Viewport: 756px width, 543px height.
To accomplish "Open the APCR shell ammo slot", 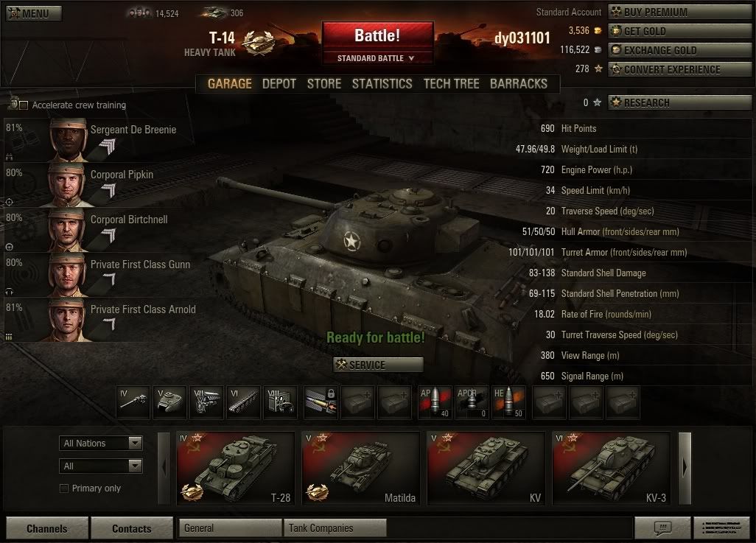I will 472,402.
